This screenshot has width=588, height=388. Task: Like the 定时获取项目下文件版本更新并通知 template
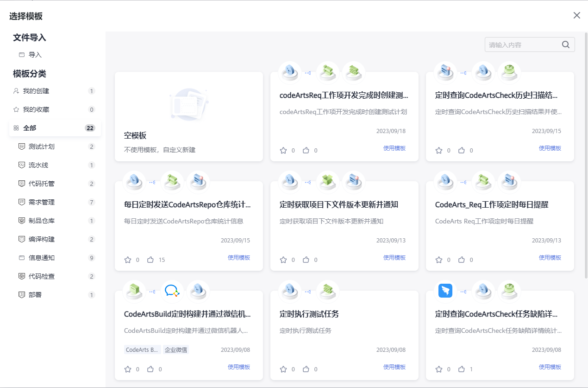306,260
